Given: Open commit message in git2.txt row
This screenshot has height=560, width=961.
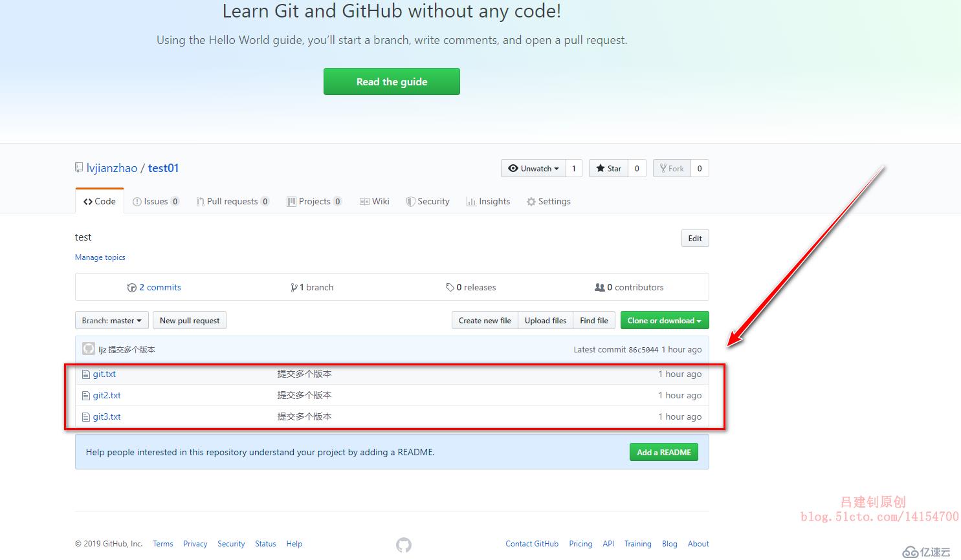Looking at the screenshot, I should click(304, 395).
